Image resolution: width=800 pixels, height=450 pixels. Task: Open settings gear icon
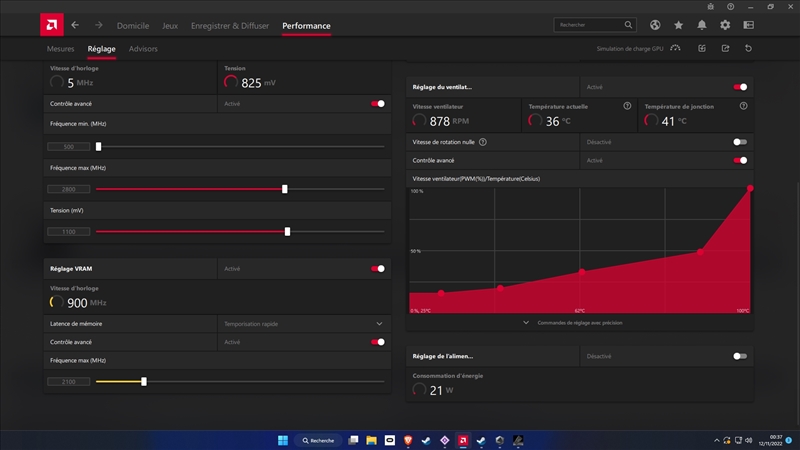point(725,25)
